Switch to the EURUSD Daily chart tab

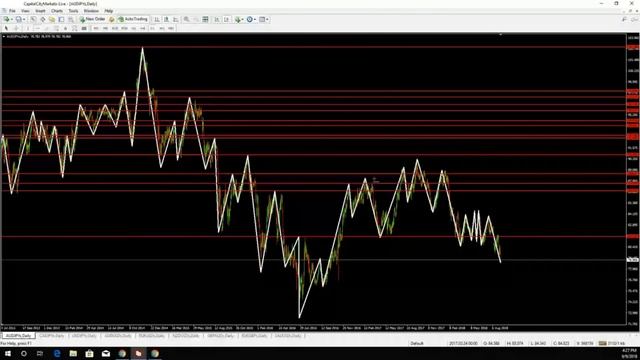point(152,336)
